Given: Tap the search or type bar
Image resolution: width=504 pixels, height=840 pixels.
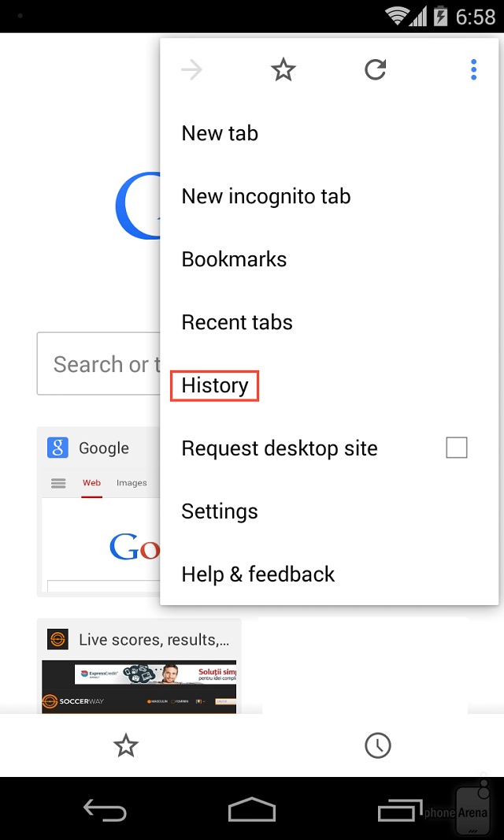Looking at the screenshot, I should coord(98,363).
